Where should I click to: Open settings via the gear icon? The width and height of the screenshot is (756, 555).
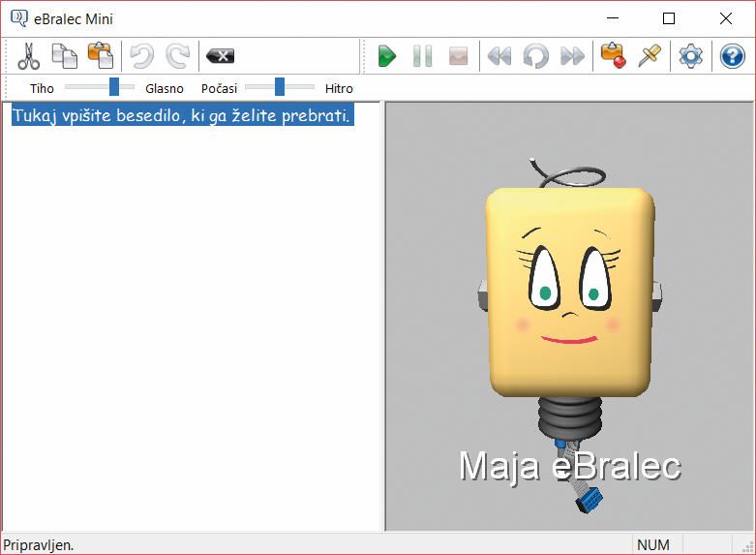point(691,56)
